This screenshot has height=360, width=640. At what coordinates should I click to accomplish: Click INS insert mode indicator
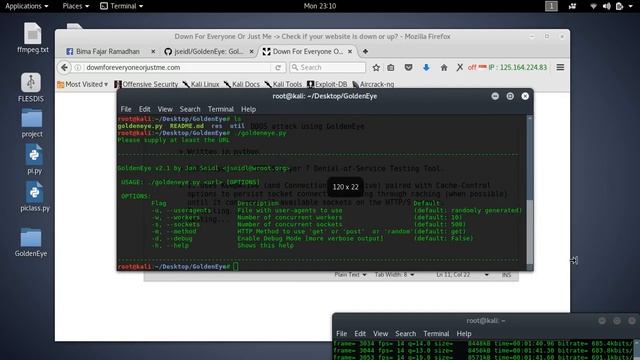point(506,275)
